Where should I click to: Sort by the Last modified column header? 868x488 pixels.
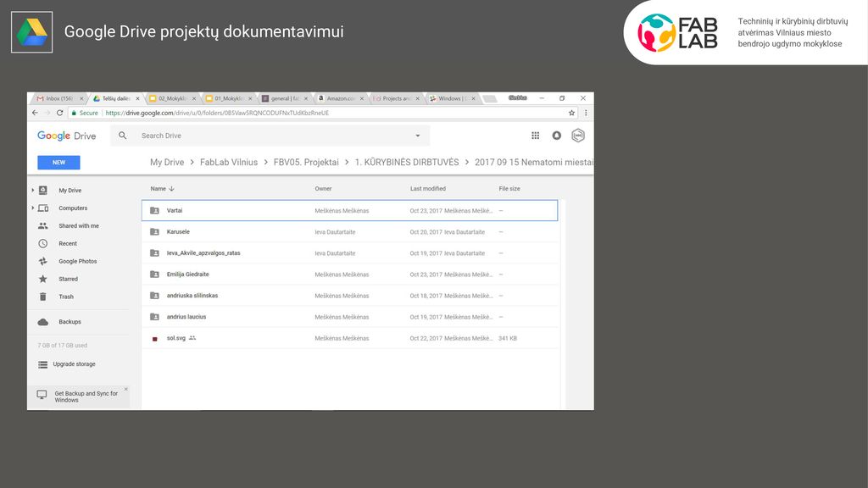(x=428, y=189)
